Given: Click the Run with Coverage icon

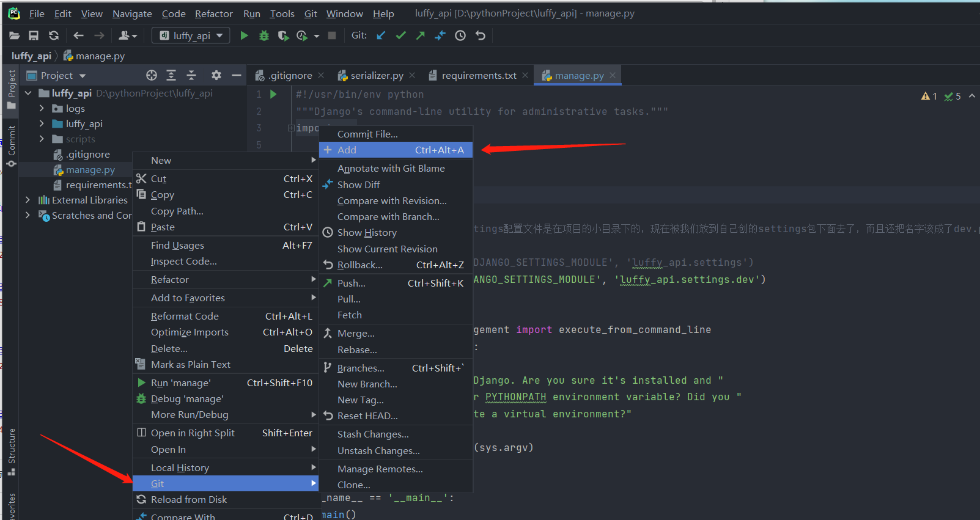Looking at the screenshot, I should point(283,36).
